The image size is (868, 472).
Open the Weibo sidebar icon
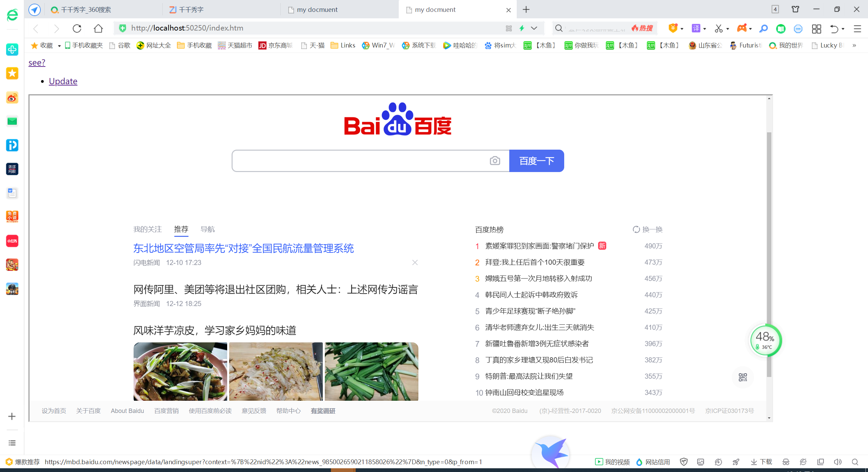(12, 98)
